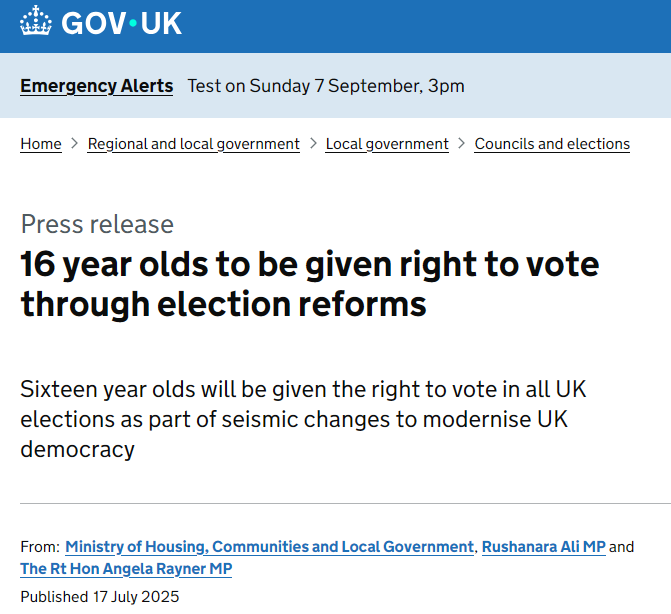Open the 'Councils and elections' breadcrumb
671x614 pixels.
[x=552, y=144]
